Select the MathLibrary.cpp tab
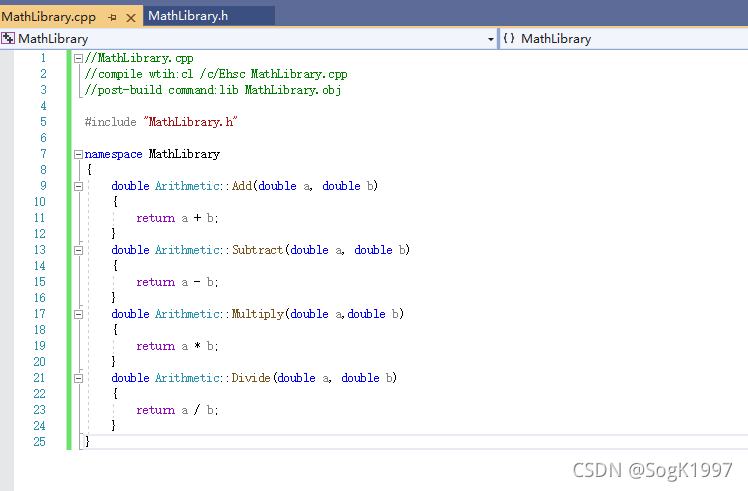The width and height of the screenshot is (748, 491). pyautogui.click(x=48, y=17)
